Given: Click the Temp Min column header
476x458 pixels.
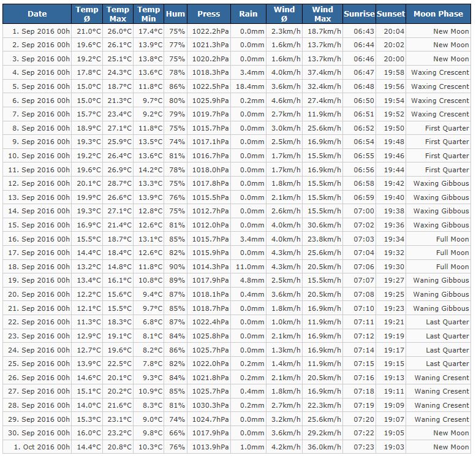Looking at the screenshot, I should 148,14.
